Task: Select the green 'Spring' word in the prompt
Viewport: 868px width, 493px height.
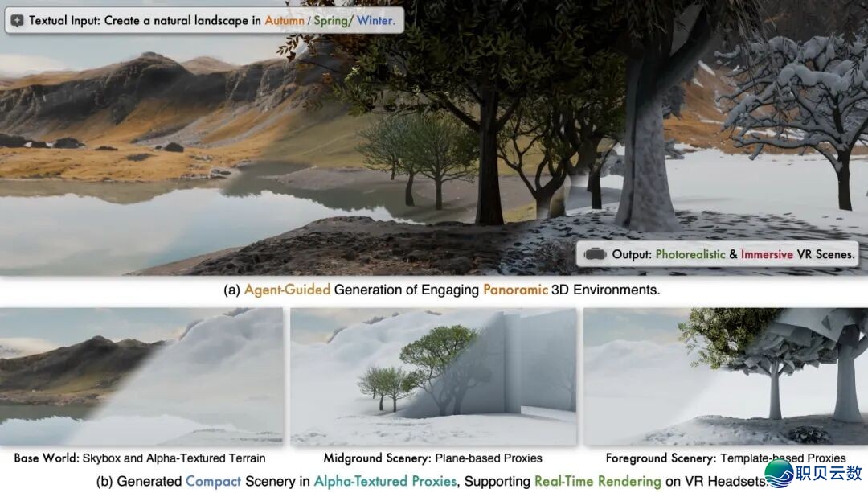Action: pyautogui.click(x=331, y=20)
